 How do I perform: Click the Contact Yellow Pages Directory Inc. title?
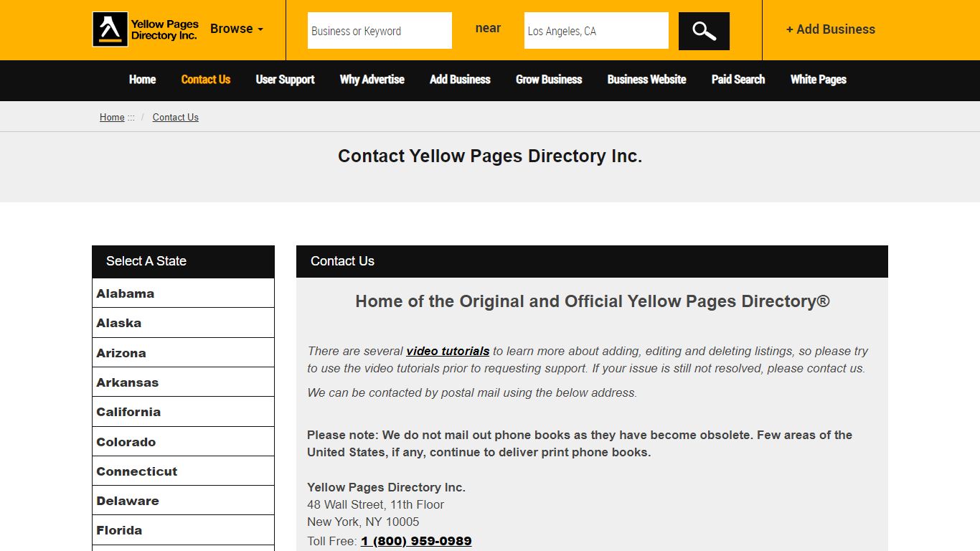(490, 156)
